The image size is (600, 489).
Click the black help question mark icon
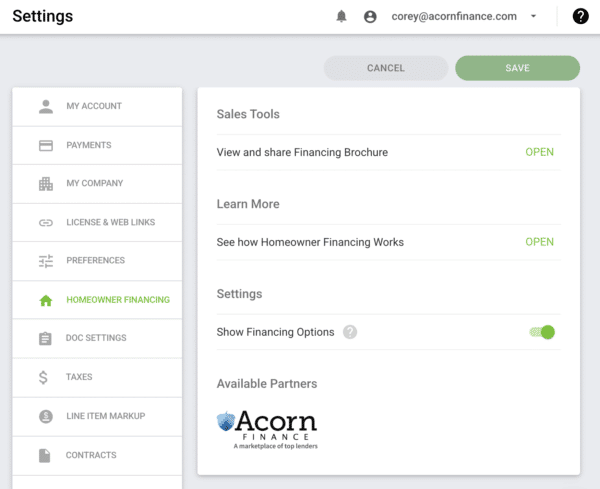coord(580,16)
